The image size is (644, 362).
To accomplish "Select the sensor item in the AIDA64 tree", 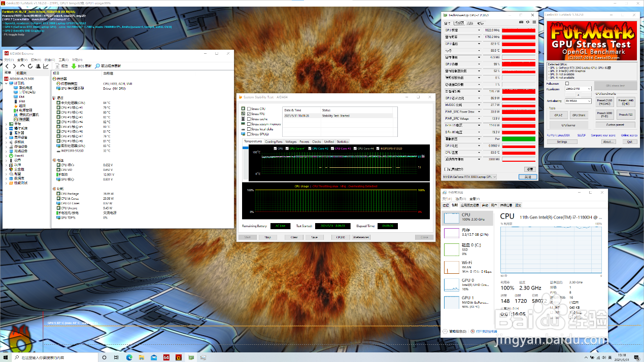I will (22, 119).
